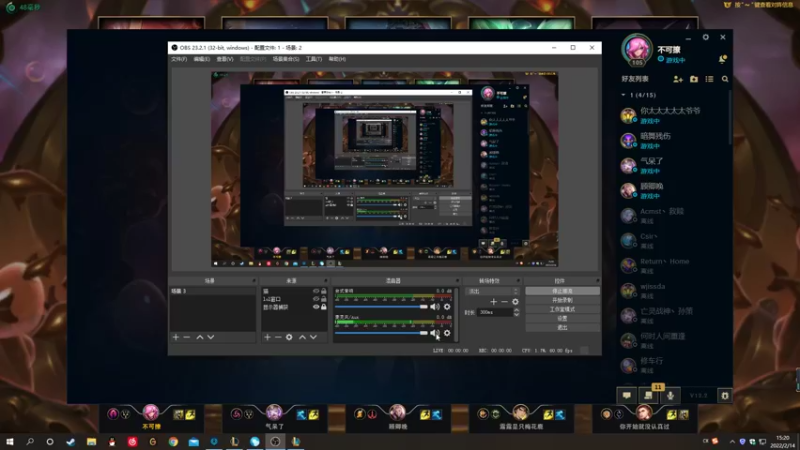Click 开始录制 to start recording

pos(562,300)
